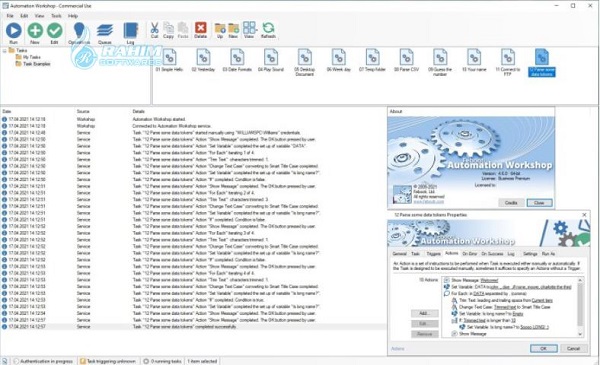This screenshot has width=600, height=365.
Task: Click the Credits button in About
Action: pos(511,203)
